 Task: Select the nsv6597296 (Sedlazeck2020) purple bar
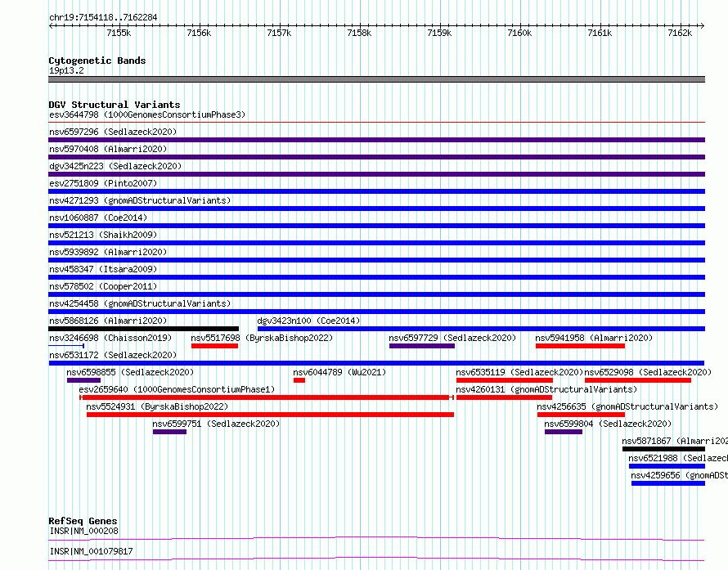pos(376,140)
